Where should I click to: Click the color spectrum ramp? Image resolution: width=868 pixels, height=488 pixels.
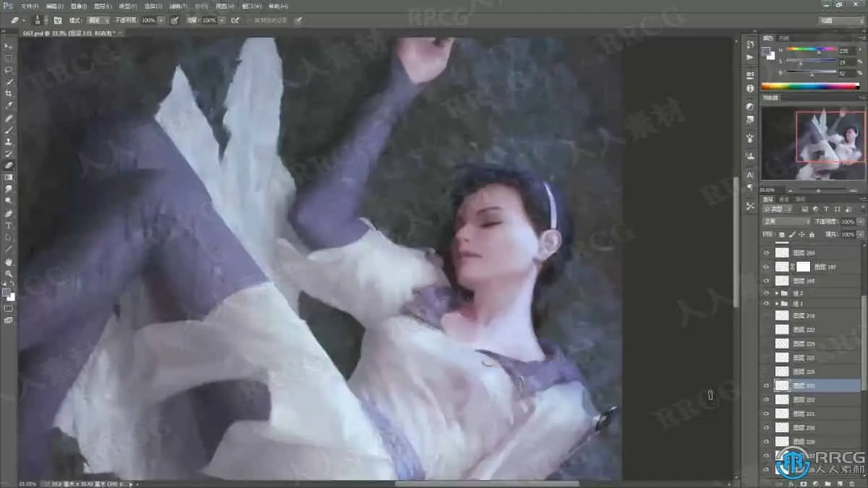click(x=810, y=85)
